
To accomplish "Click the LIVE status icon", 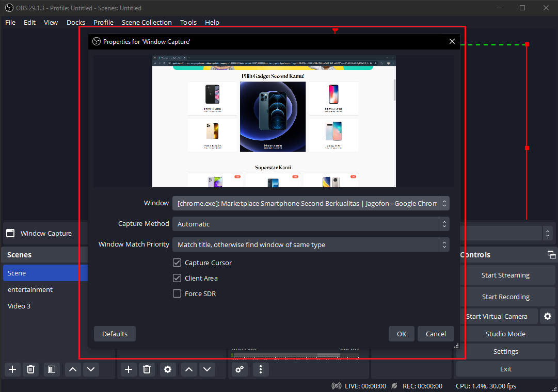I will (336, 386).
